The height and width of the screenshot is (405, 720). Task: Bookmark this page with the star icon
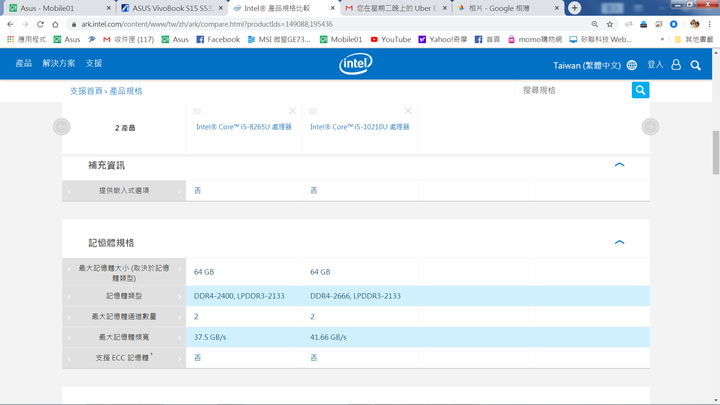(610, 24)
